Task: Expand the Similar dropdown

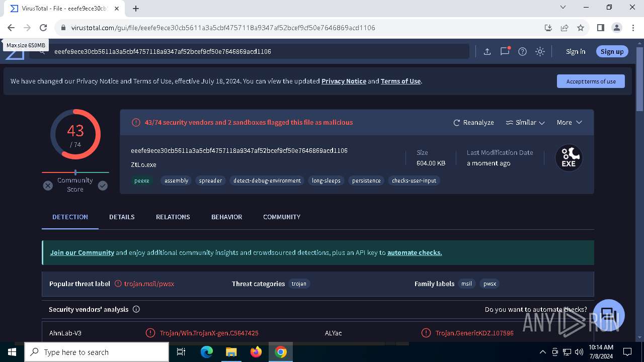Action: (525, 122)
